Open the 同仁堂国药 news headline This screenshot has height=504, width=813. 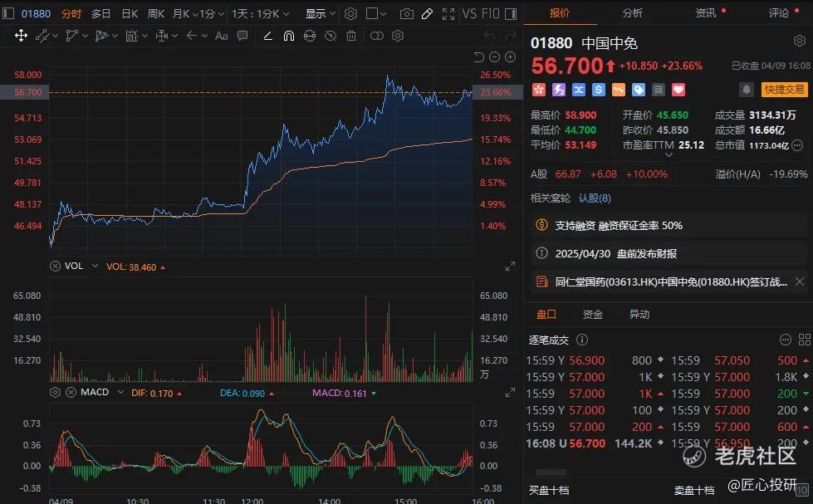(671, 282)
